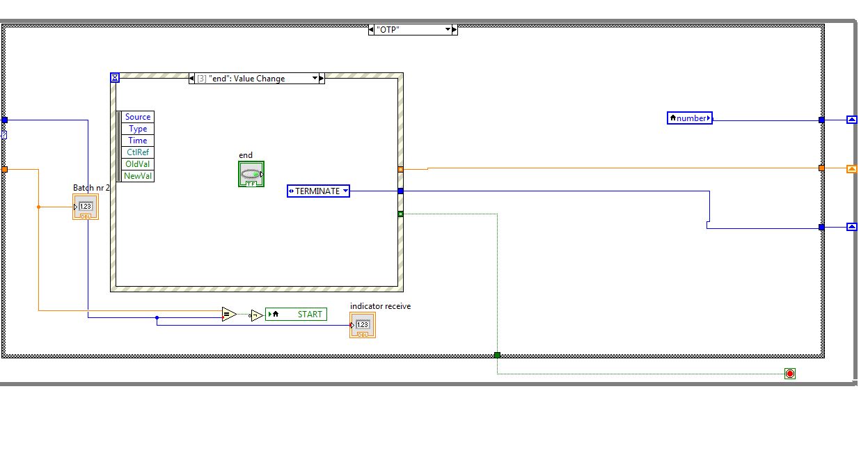Go to previous case before "OTP"
The width and height of the screenshot is (868, 453).
[x=371, y=30]
